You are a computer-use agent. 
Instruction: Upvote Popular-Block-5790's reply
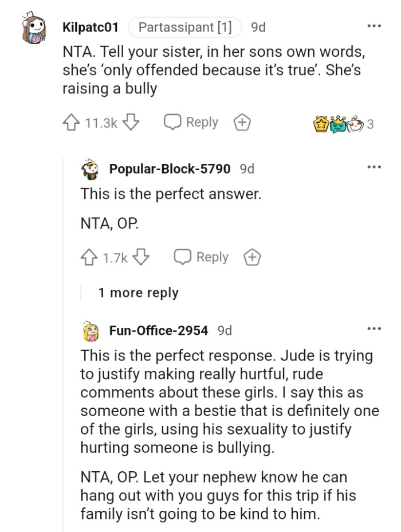[89, 257]
